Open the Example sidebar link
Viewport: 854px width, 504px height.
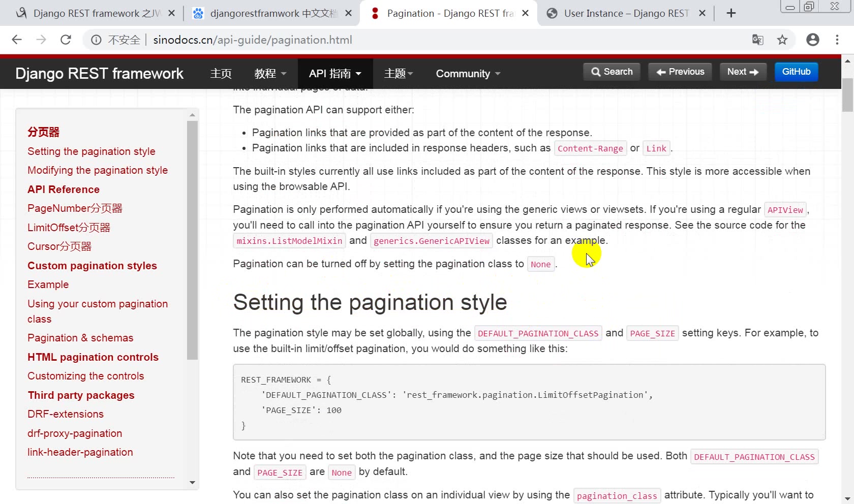pos(48,285)
